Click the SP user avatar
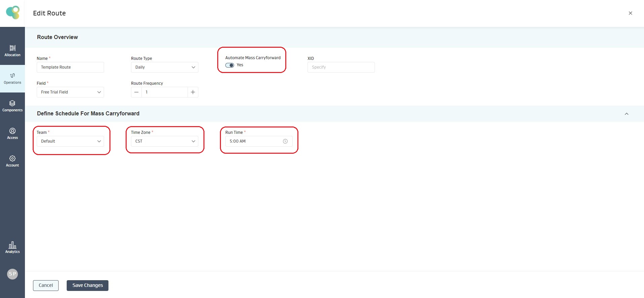The height and width of the screenshot is (298, 644). coord(12,274)
